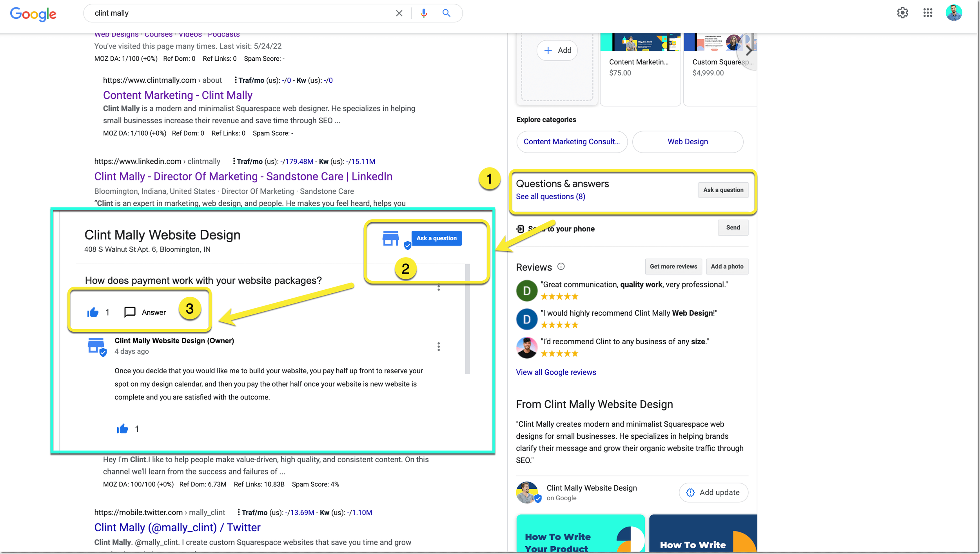Click the reviews info circle icon
Viewport: 980px width, 554px height.
tap(561, 267)
